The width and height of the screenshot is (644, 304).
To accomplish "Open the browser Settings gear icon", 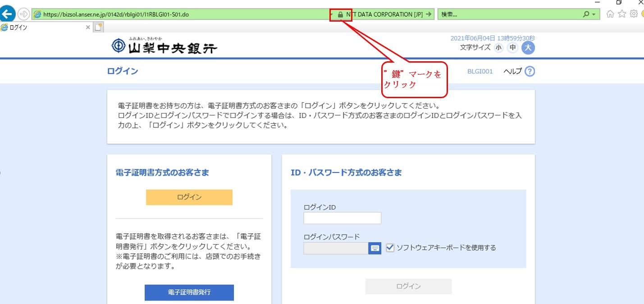I will pos(633,14).
